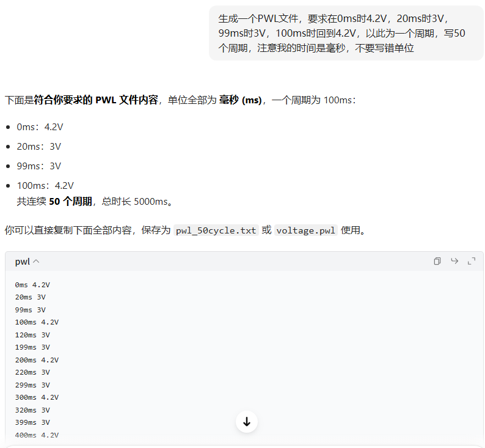Click the bold heading "符合你要求的 PWL 文件内容"
The image size is (485, 448).
pyautogui.click(x=96, y=100)
